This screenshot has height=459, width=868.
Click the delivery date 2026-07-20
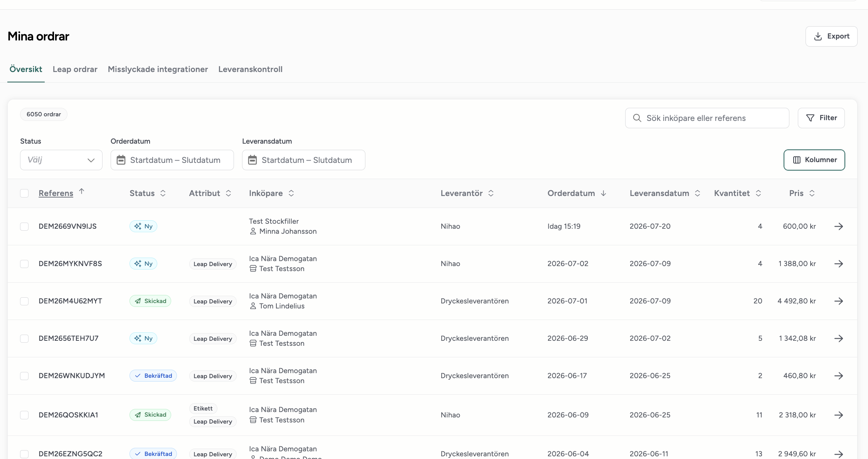[650, 226]
